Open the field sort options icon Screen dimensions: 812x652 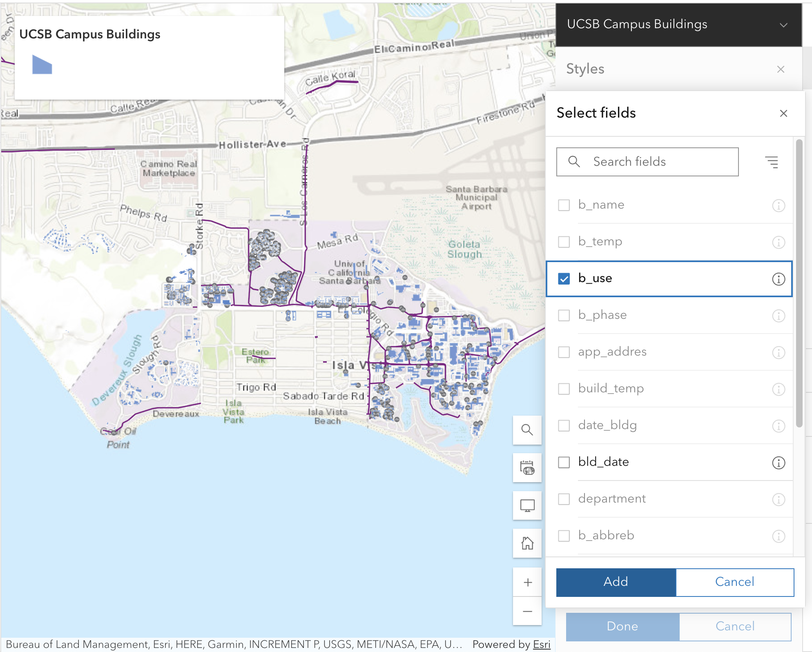[772, 162]
